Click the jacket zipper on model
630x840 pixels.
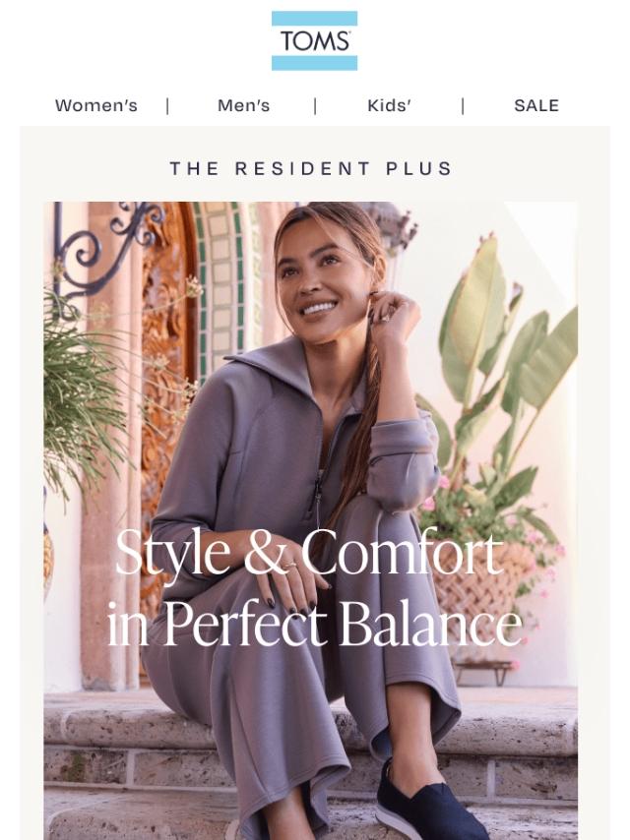pyautogui.click(x=320, y=482)
